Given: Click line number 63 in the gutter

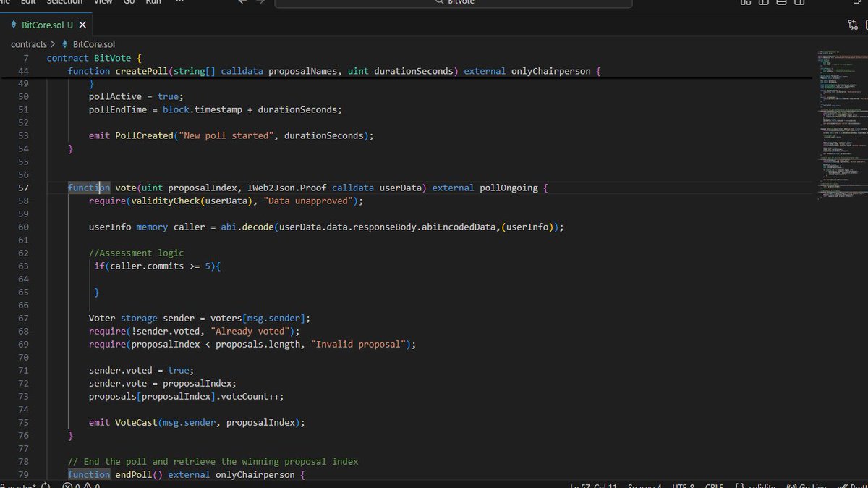Looking at the screenshot, I should (x=22, y=266).
